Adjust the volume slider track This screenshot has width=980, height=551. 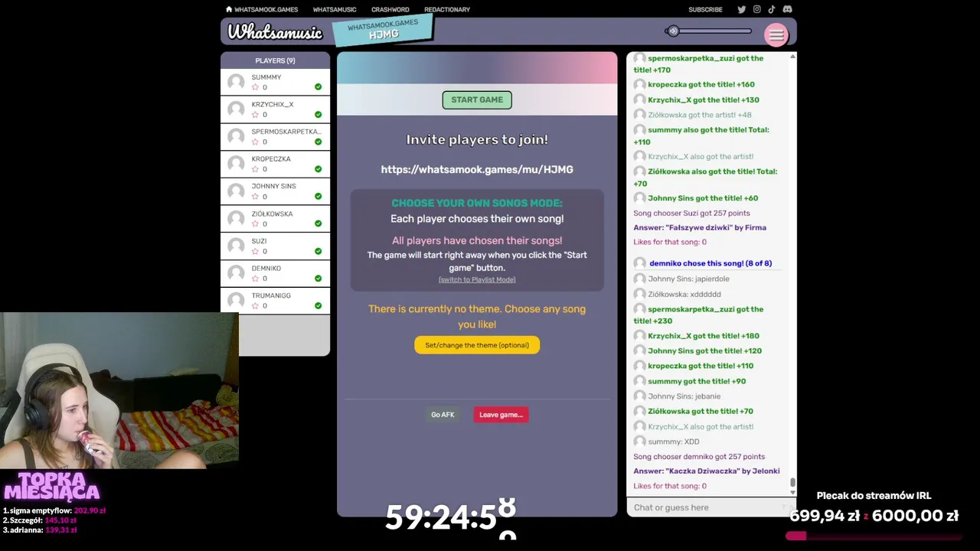click(x=709, y=31)
